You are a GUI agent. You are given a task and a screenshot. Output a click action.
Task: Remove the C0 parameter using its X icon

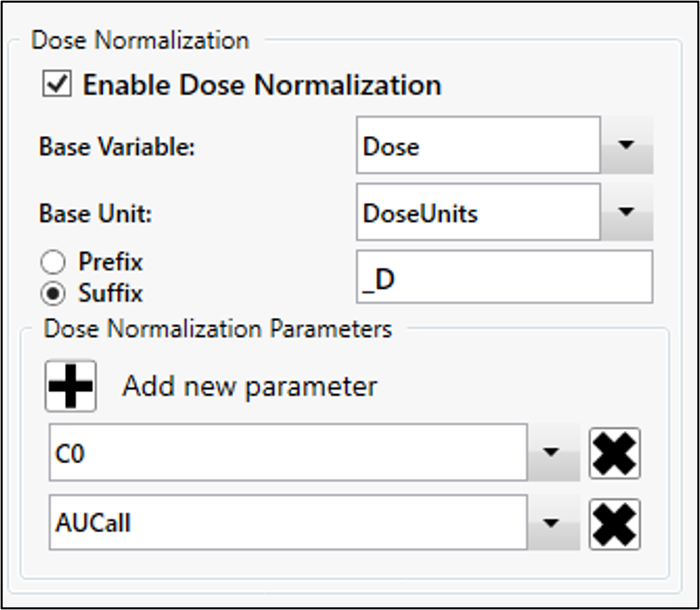click(614, 454)
